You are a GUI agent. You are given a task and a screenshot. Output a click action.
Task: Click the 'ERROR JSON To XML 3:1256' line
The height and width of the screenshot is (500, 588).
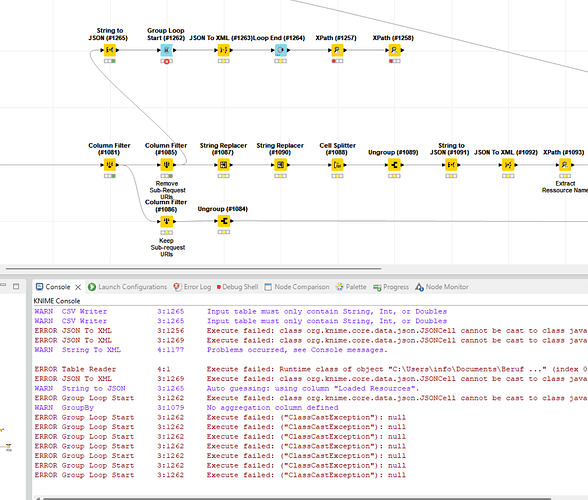coord(311,330)
